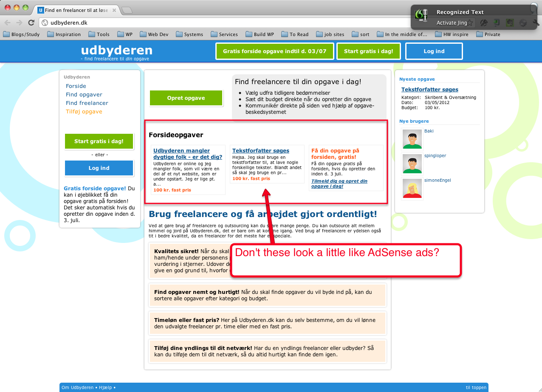Select Tilføj opgave in sidebar menu
Viewport: 542px width, 392px height.
(x=84, y=111)
